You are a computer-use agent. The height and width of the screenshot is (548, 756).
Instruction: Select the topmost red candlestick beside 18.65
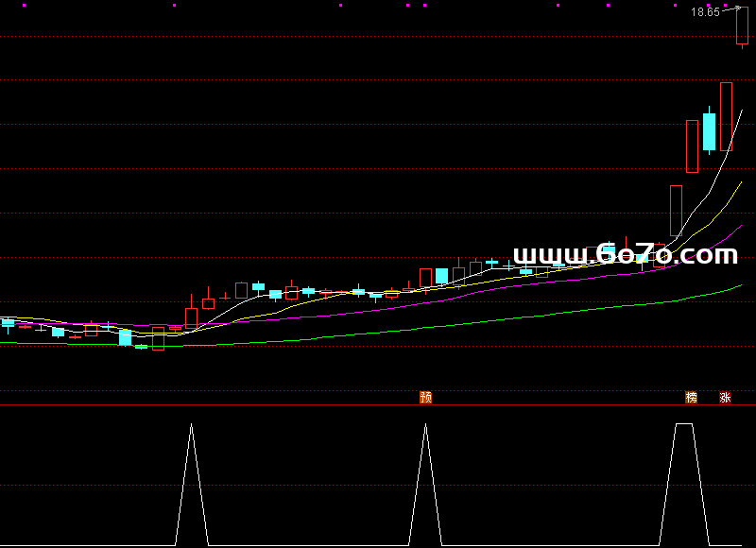(x=742, y=26)
